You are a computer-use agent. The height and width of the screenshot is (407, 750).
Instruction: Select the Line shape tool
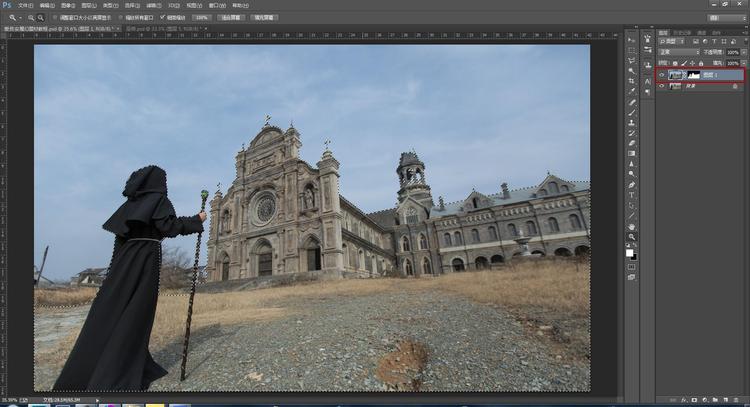tap(631, 216)
